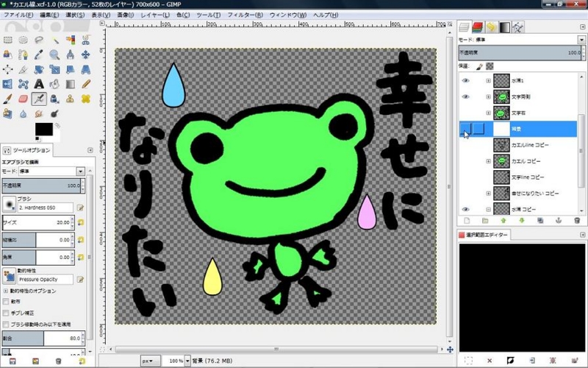This screenshot has width=588, height=368.
Task: Enable the 手ブレ補正 checkbox
Action: click(x=6, y=313)
